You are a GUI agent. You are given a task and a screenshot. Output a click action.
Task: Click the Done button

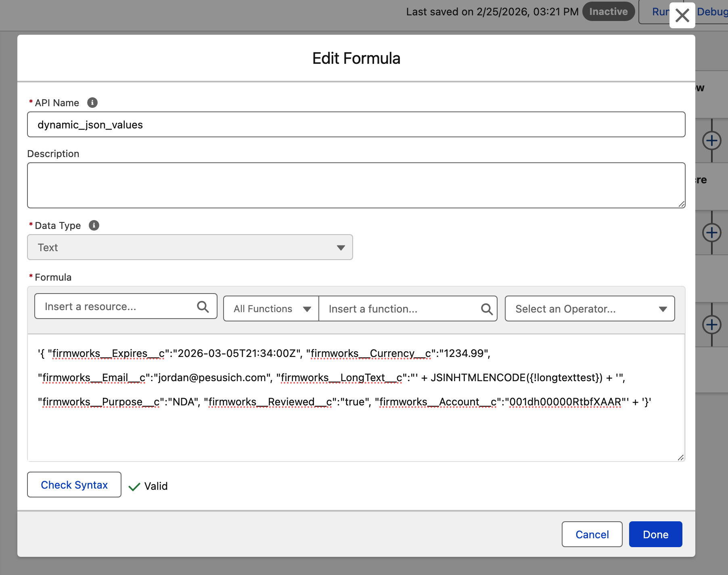tap(655, 534)
